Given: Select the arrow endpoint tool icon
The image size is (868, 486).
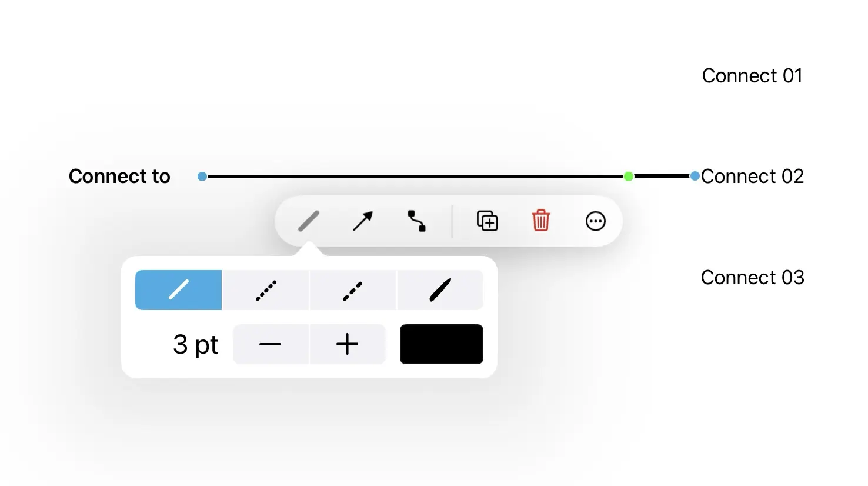Looking at the screenshot, I should [x=363, y=221].
